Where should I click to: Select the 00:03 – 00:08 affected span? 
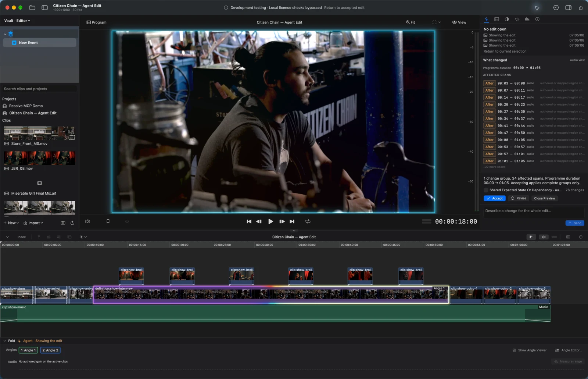click(534, 83)
